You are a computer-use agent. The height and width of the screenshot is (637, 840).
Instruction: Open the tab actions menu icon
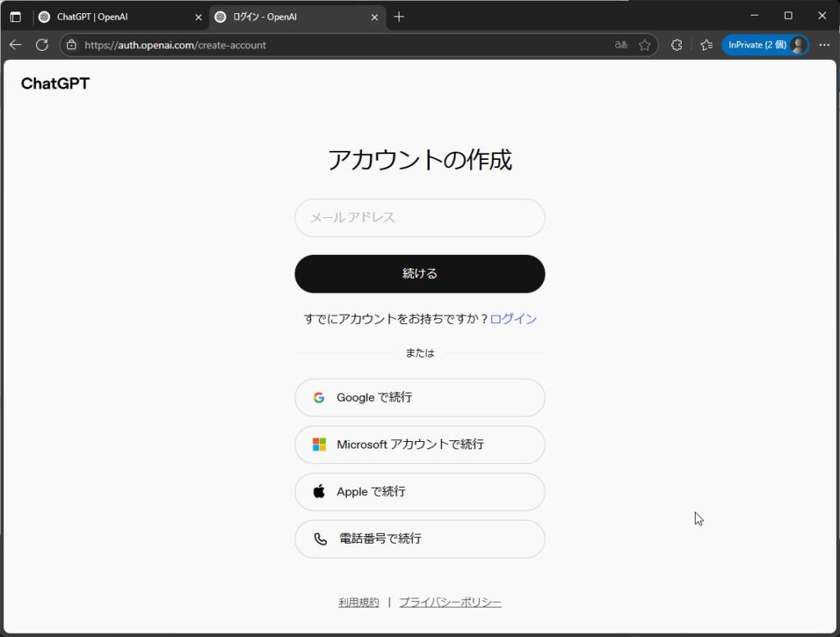(x=16, y=16)
